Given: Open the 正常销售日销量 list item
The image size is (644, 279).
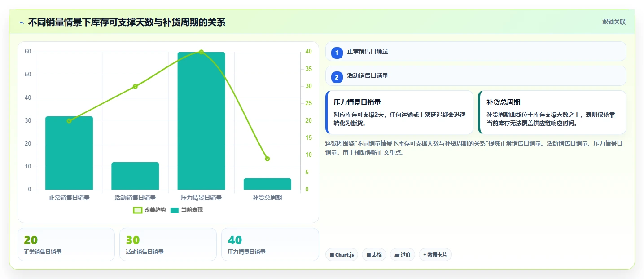Looking at the screenshot, I should point(476,51).
